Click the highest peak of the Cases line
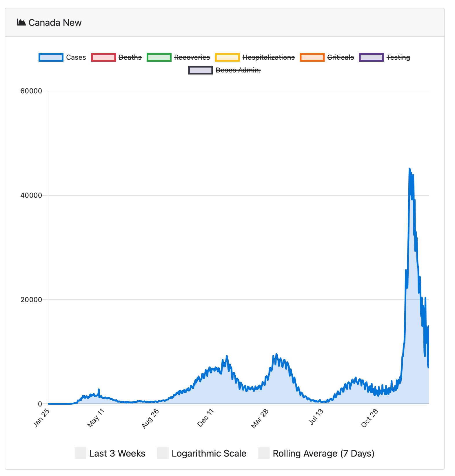Screen dimensions: 455x476 (409, 169)
